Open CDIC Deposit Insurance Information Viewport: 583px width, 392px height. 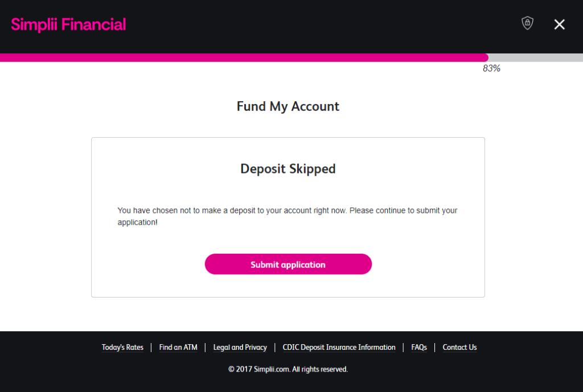point(339,348)
